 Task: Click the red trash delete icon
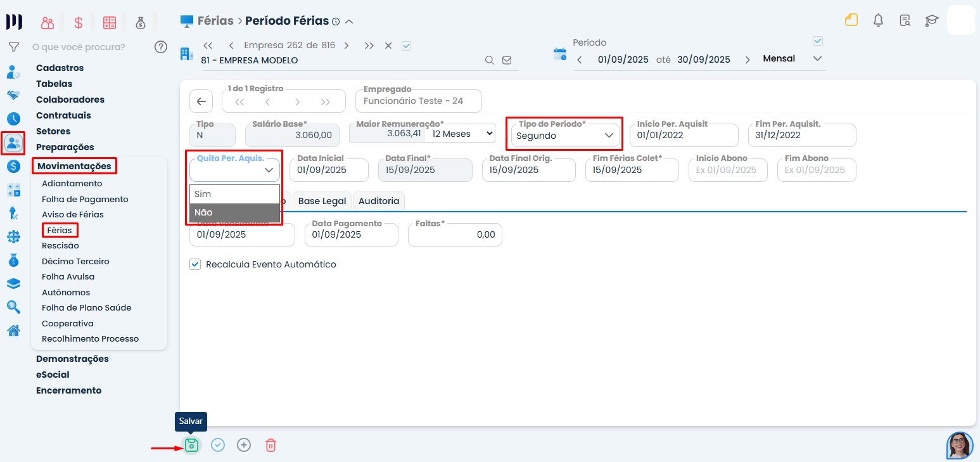pos(270,445)
